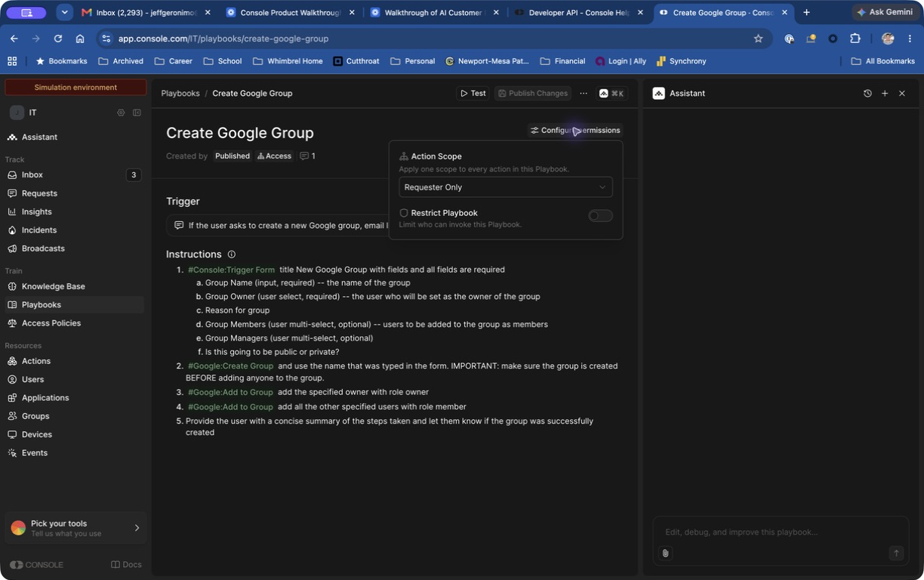Open a new browser tab

coord(806,12)
